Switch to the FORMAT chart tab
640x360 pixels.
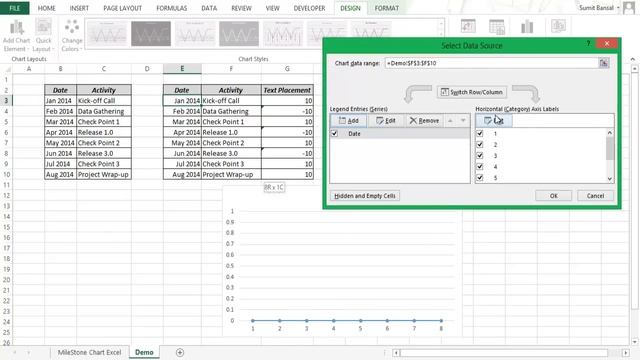[x=387, y=8]
